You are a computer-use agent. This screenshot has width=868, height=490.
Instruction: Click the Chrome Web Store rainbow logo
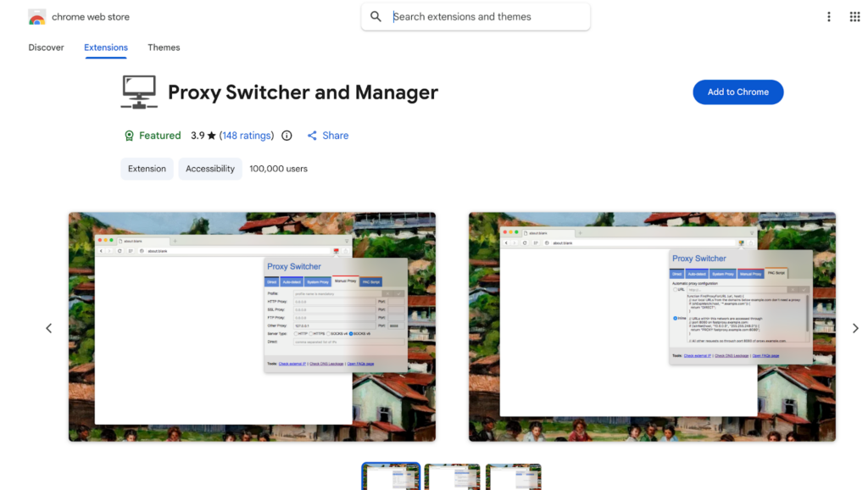(x=36, y=17)
